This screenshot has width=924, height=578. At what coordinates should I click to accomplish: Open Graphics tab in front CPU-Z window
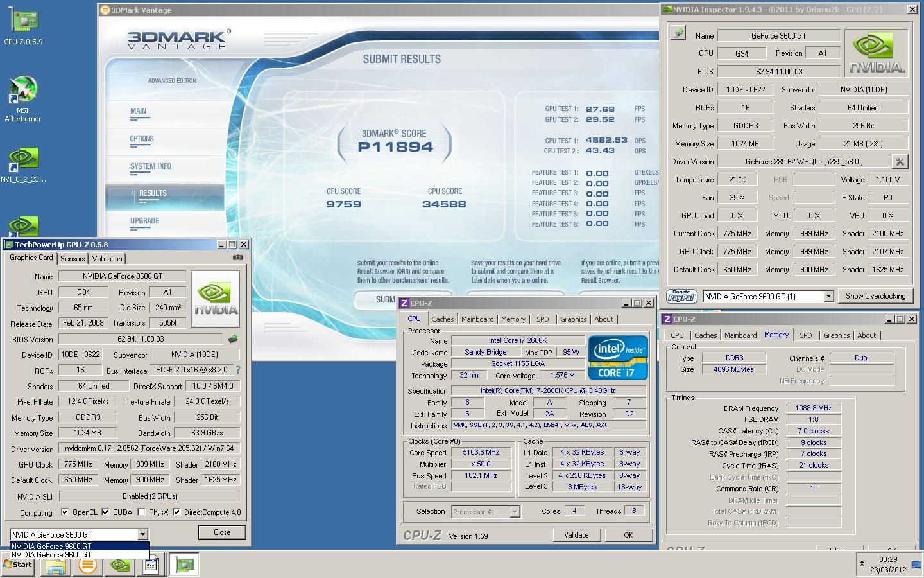click(573, 319)
